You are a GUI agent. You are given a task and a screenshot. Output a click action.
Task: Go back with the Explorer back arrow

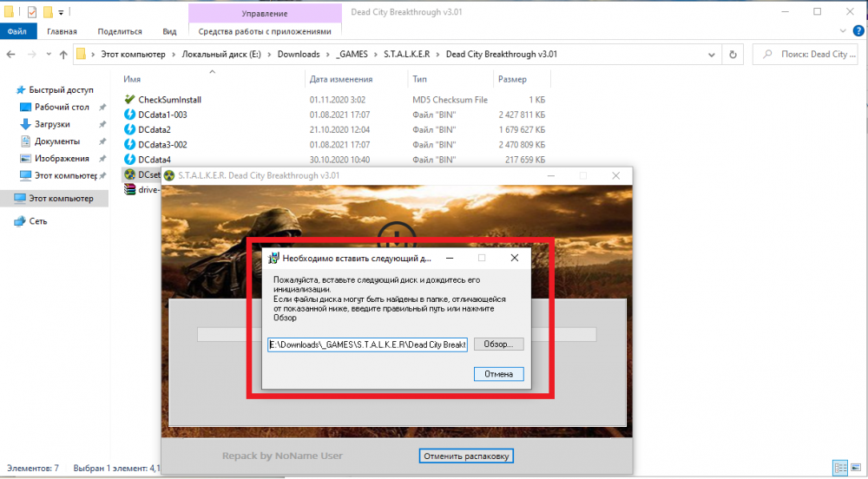click(x=11, y=54)
